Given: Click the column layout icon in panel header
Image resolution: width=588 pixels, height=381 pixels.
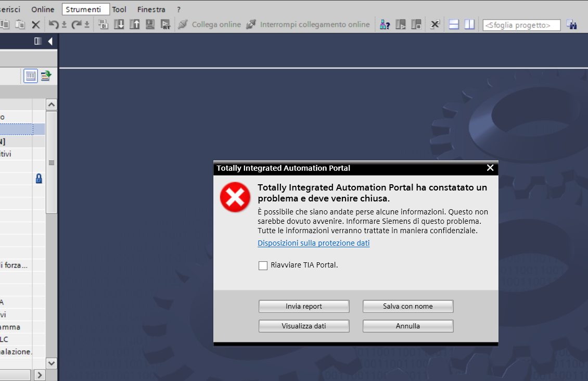Looking at the screenshot, I should 38,41.
